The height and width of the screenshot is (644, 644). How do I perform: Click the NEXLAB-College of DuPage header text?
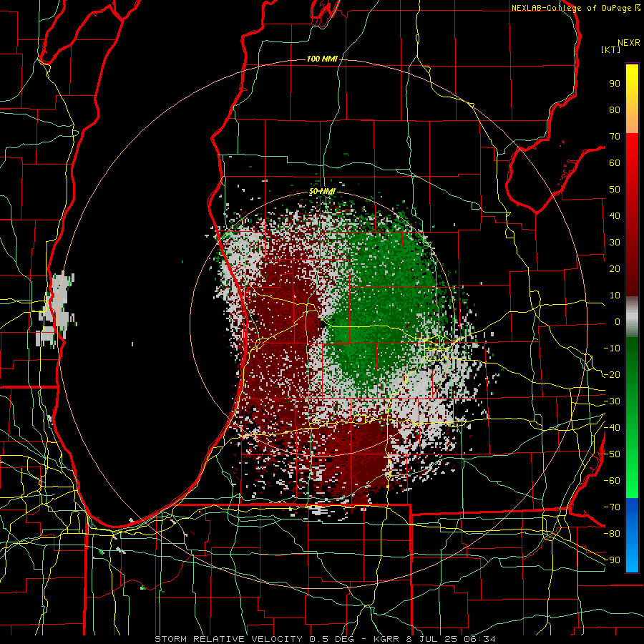571,8
